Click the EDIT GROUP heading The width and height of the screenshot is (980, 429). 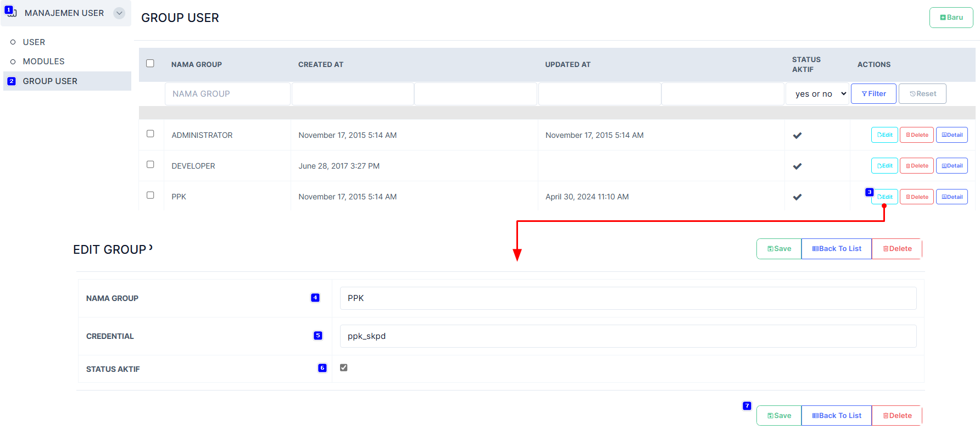110,250
